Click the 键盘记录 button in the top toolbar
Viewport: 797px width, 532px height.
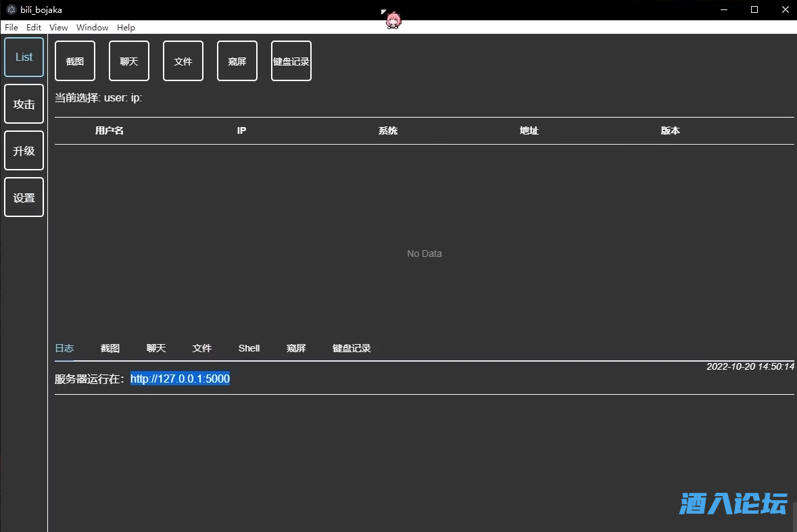(291, 61)
